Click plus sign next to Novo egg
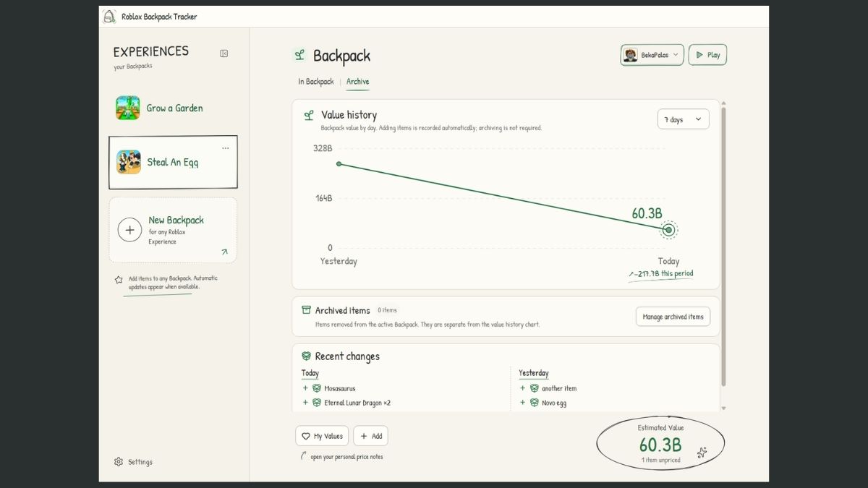 click(522, 403)
